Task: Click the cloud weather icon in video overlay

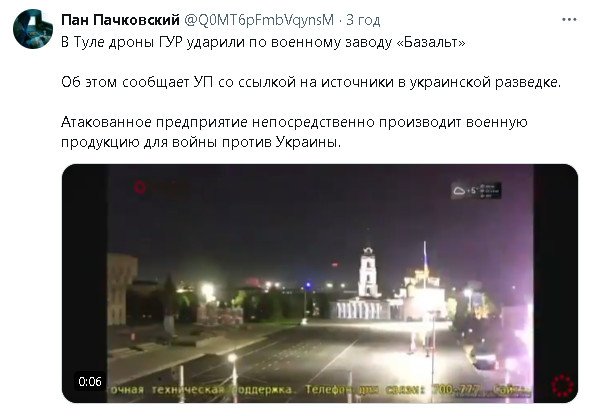Action: point(459,191)
